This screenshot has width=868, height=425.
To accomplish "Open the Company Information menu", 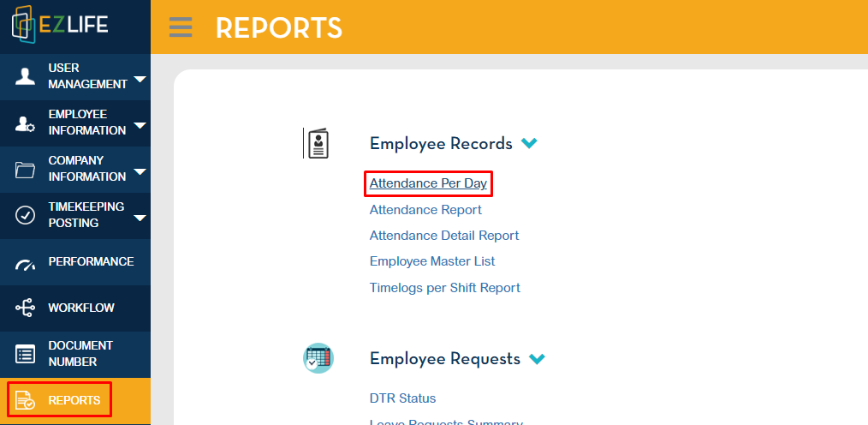I will 75,170.
